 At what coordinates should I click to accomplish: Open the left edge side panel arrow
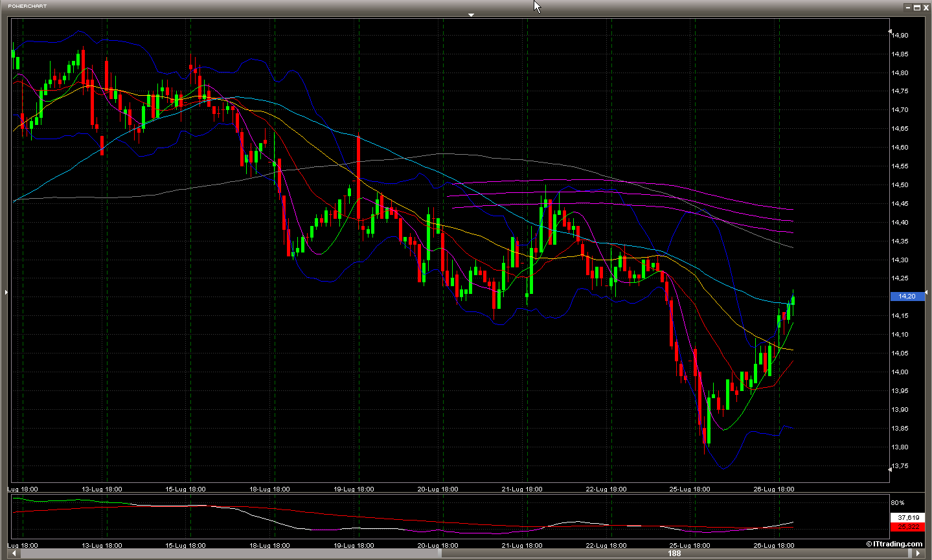[x=6, y=293]
